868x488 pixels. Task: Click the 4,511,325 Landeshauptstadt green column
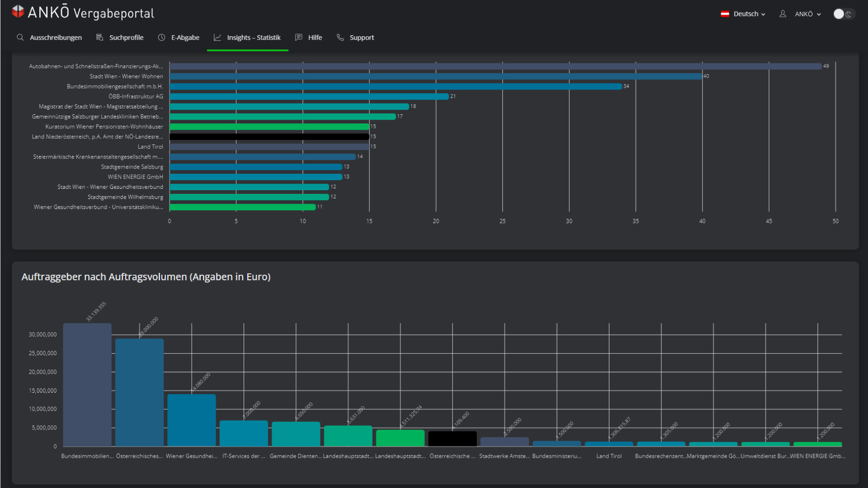pyautogui.click(x=401, y=438)
